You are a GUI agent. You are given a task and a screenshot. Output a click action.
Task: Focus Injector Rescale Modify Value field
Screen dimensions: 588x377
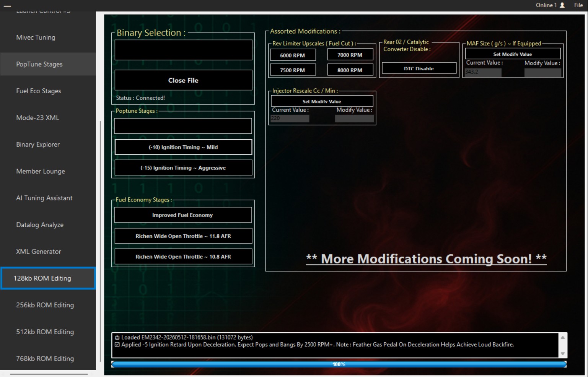(x=354, y=119)
